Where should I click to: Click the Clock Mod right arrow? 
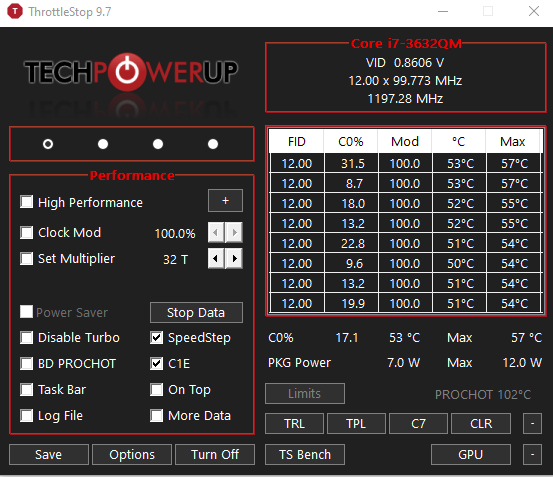coord(234,233)
